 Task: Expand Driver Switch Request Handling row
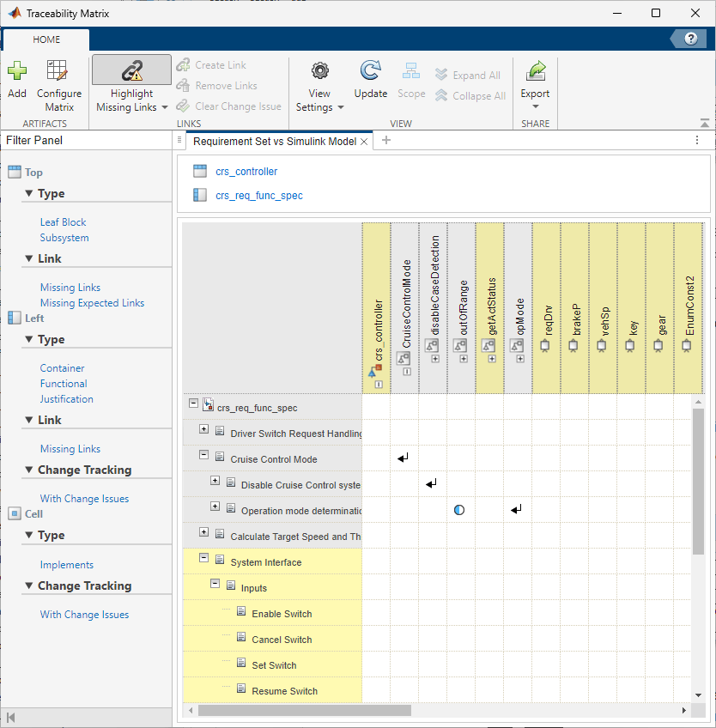coord(203,428)
